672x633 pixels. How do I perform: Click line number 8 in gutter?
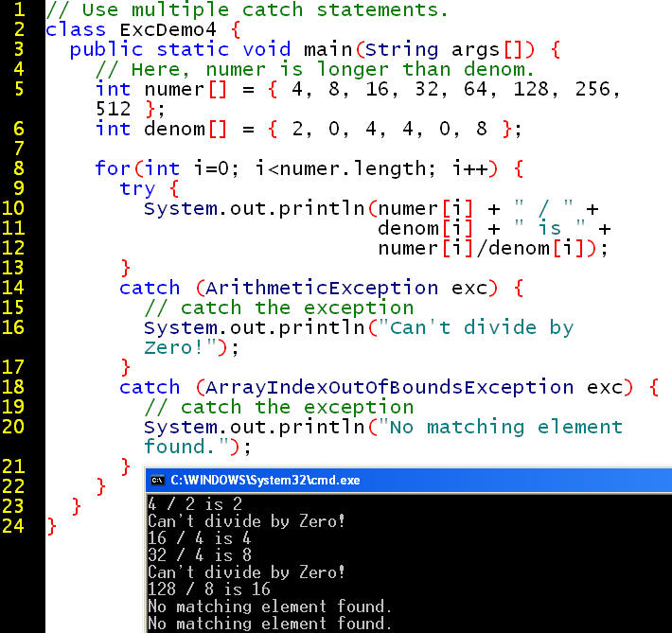tap(19, 168)
